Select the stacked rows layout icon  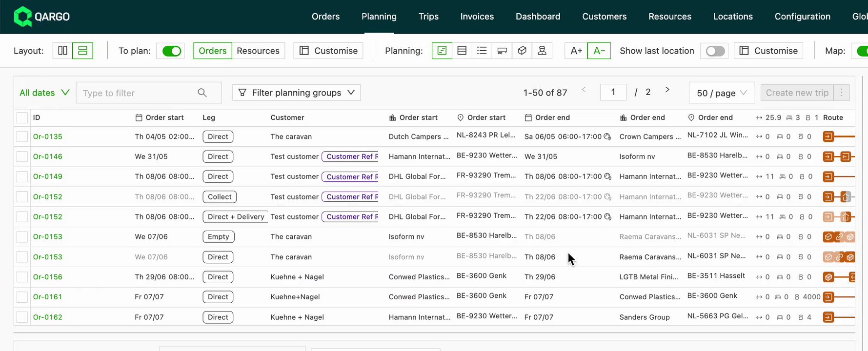pos(82,51)
